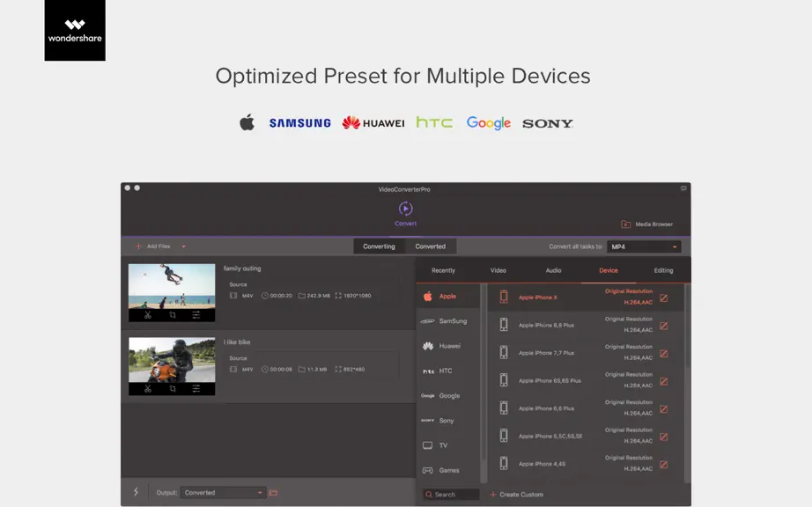Image resolution: width=812 pixels, height=507 pixels.
Task: Choose Games in the device category list
Action: click(448, 470)
